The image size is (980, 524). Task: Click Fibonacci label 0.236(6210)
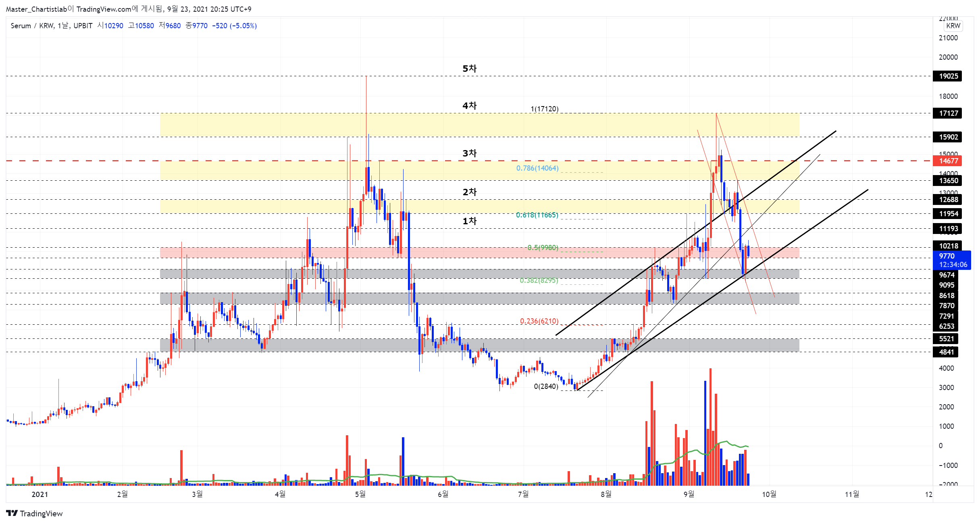click(539, 321)
